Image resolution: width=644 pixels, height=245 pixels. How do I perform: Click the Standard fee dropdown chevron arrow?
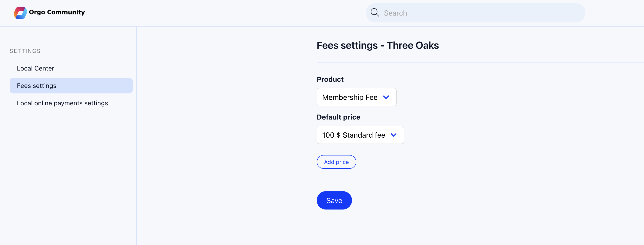point(393,135)
